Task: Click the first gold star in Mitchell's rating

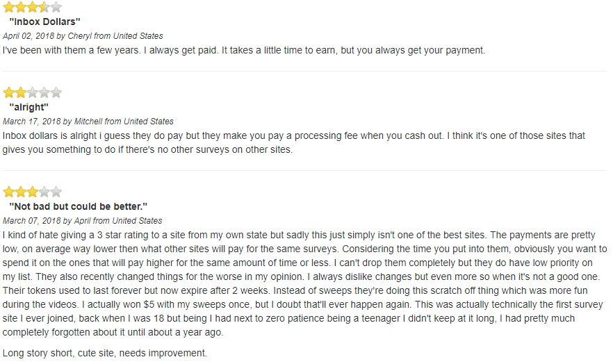Action: (x=8, y=92)
